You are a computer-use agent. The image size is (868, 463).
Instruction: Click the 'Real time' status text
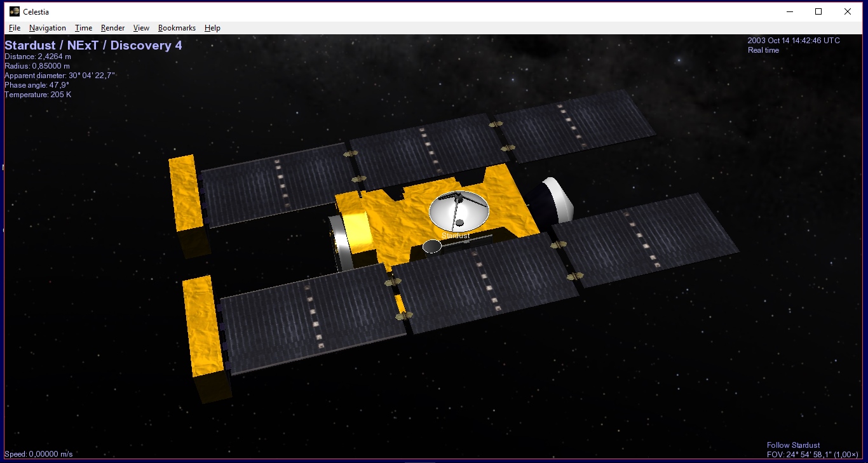763,50
